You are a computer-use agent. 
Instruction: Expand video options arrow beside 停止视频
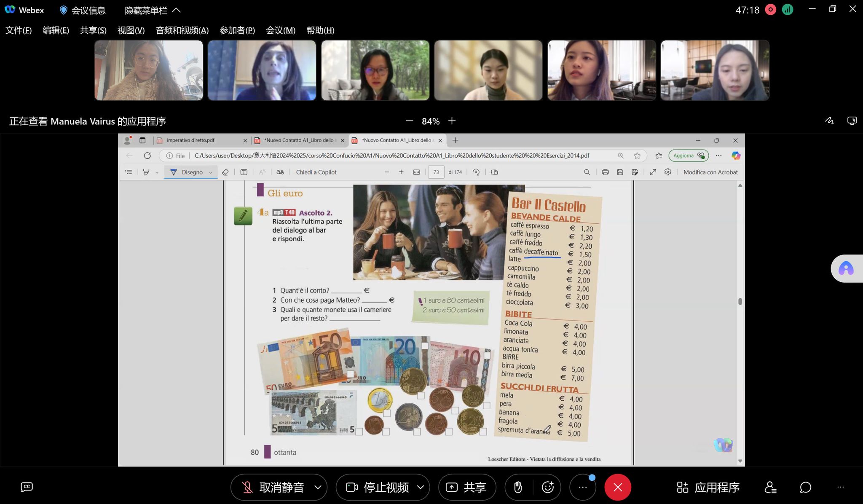[x=421, y=487]
